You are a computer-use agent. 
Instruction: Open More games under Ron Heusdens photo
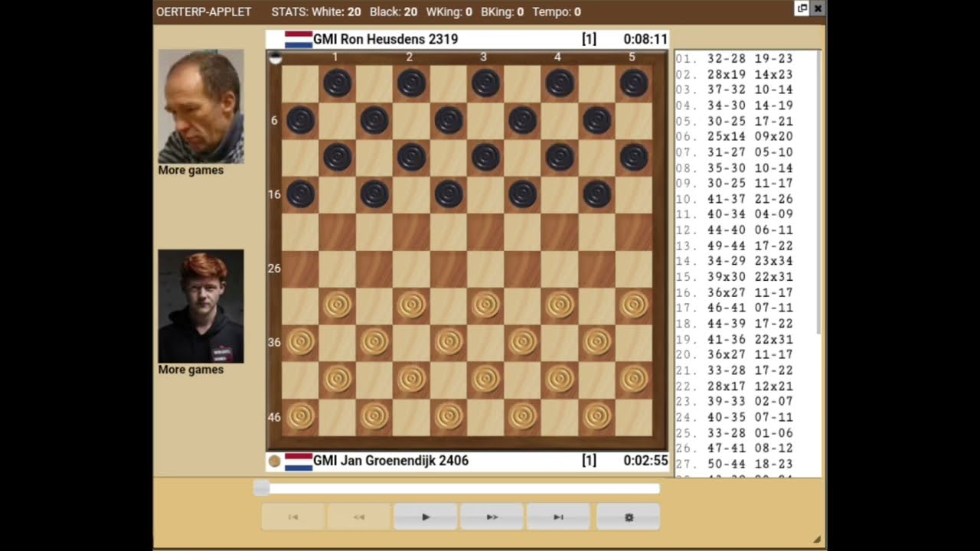pyautogui.click(x=191, y=170)
